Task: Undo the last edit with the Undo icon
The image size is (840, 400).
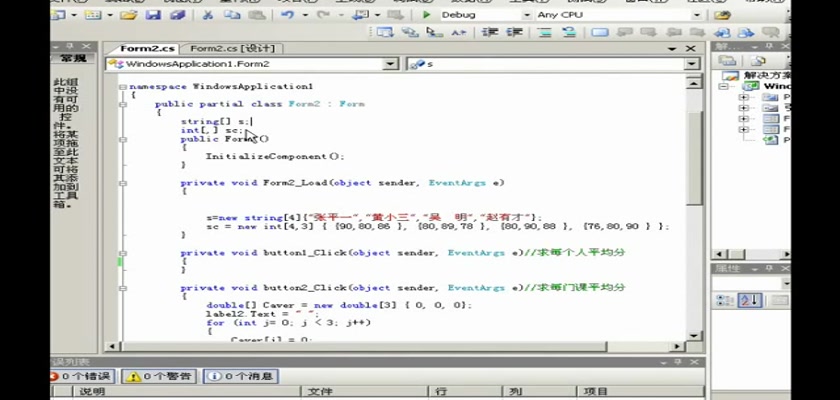Action: pyautogui.click(x=288, y=15)
